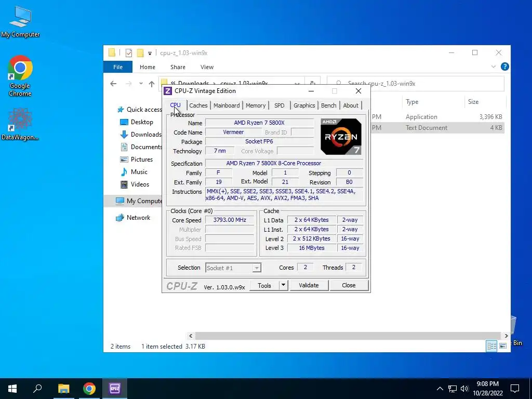Open the Home ribbon tab

click(147, 67)
